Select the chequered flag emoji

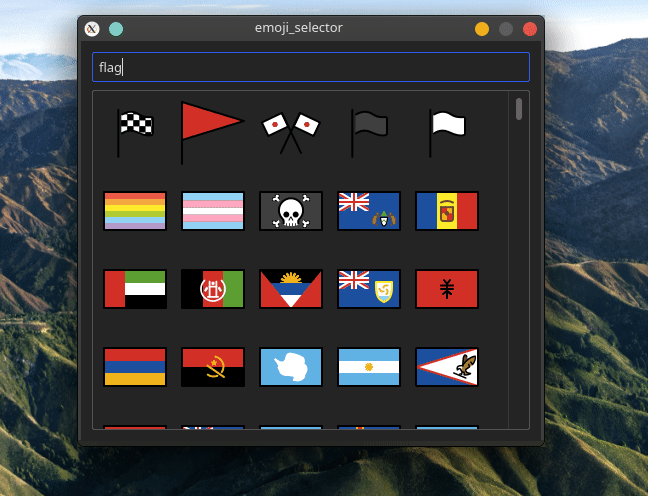(135, 133)
